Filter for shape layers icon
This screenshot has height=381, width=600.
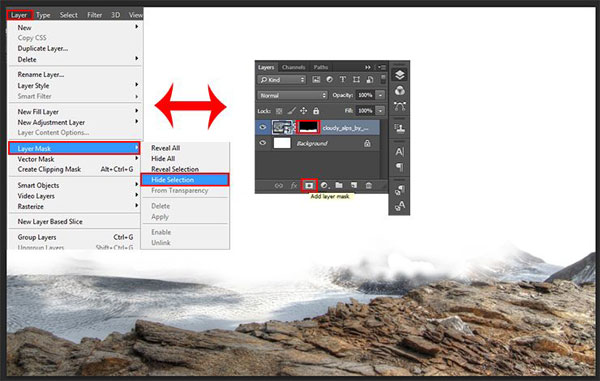[x=356, y=80]
